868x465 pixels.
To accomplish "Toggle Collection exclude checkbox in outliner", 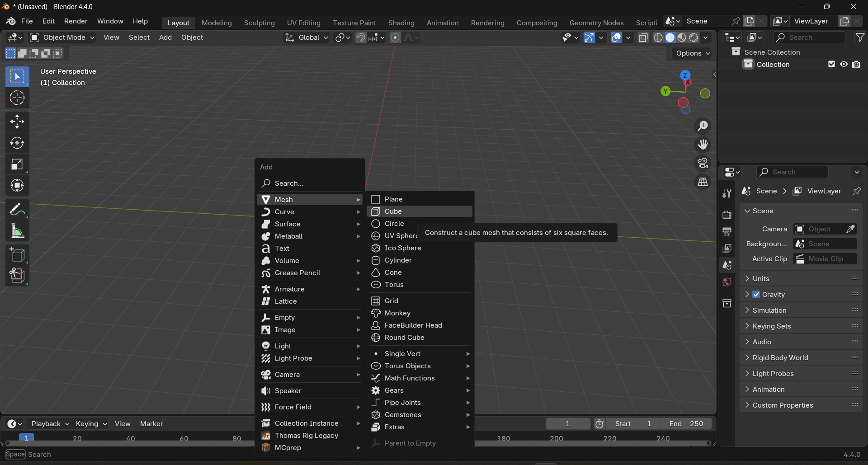I will [831, 65].
